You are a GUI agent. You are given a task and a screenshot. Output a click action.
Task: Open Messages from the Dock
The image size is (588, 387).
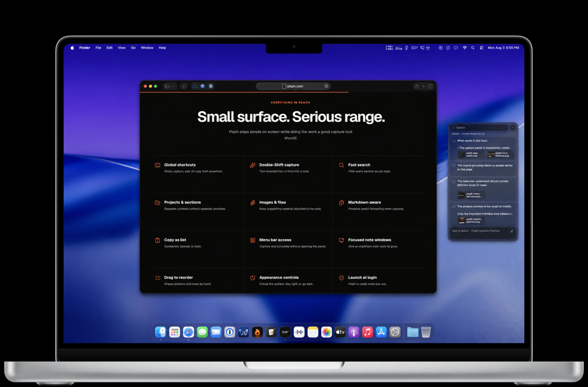tap(202, 332)
